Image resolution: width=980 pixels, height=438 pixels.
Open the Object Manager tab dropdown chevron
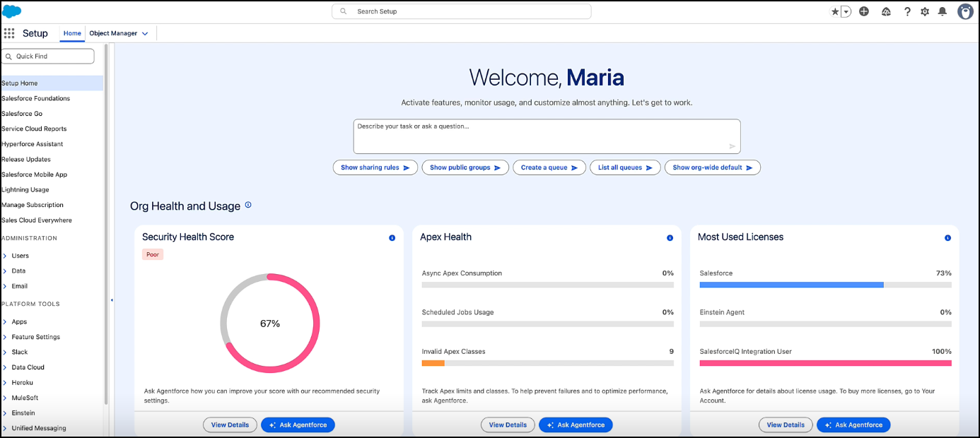point(145,34)
